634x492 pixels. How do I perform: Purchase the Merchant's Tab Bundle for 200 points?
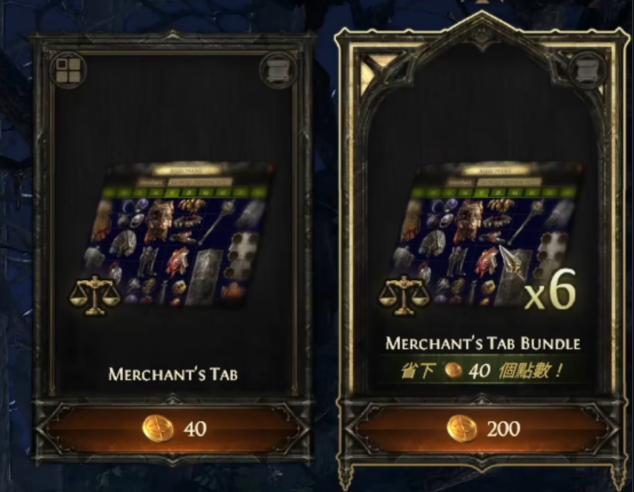(x=481, y=429)
